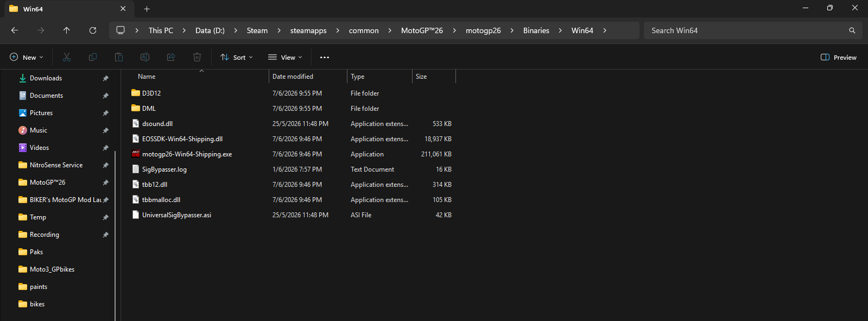
Task: Click the Rename toolbar icon
Action: pyautogui.click(x=145, y=57)
